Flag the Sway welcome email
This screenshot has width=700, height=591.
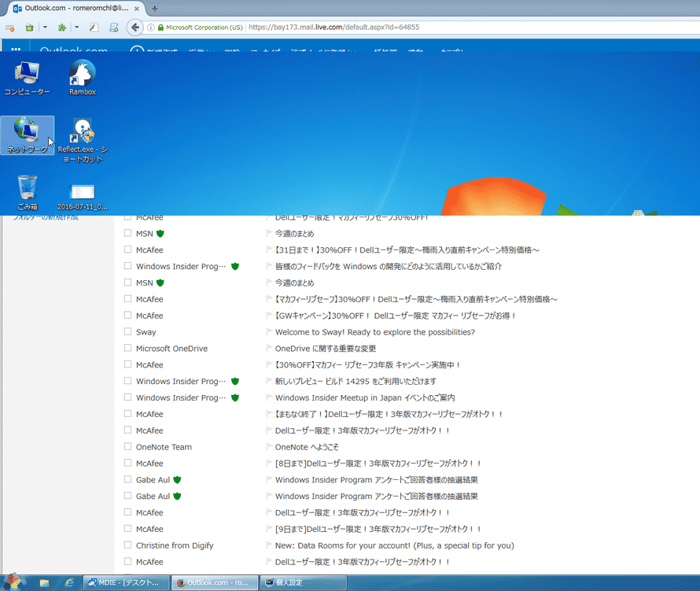269,332
